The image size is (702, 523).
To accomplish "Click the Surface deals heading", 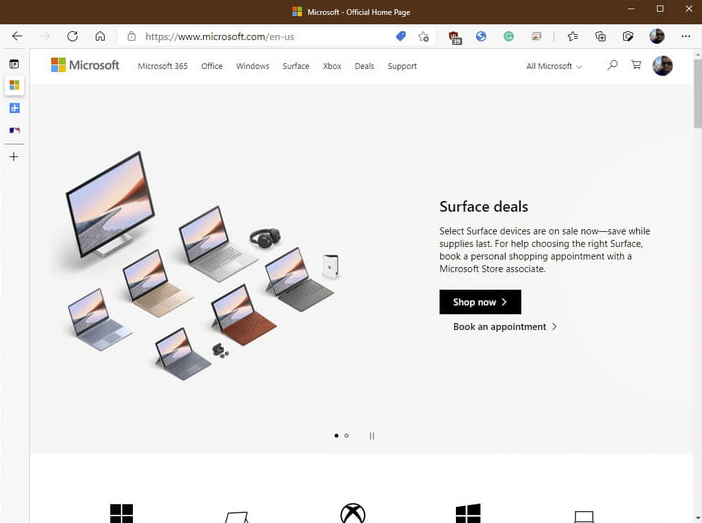I will (x=484, y=206).
